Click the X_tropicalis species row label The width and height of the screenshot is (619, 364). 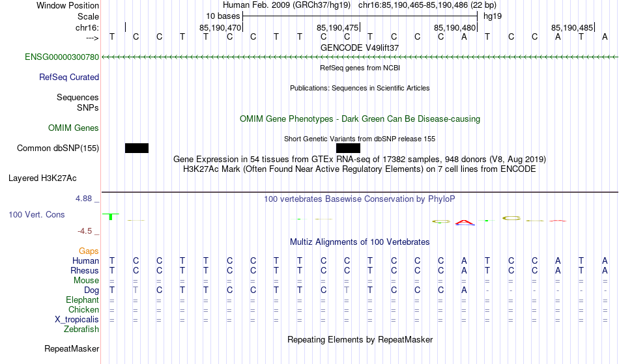tap(77, 320)
